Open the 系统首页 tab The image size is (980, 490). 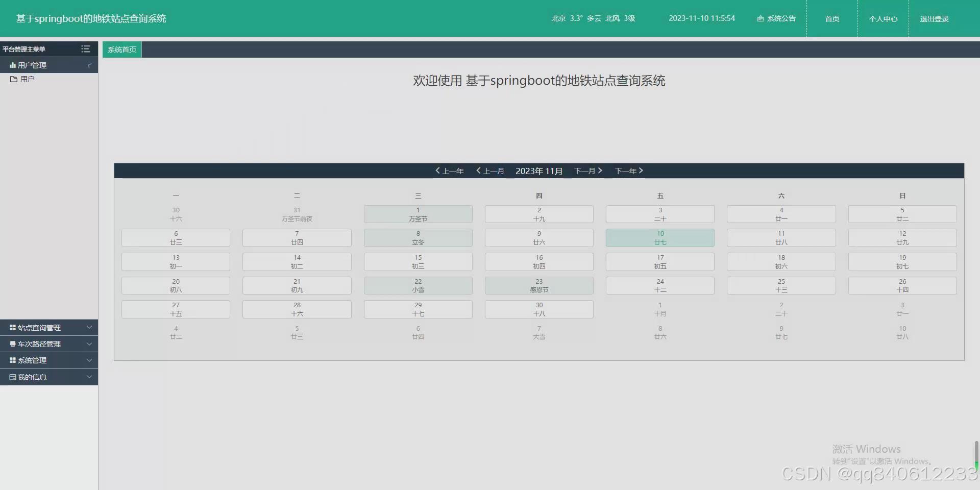click(122, 50)
